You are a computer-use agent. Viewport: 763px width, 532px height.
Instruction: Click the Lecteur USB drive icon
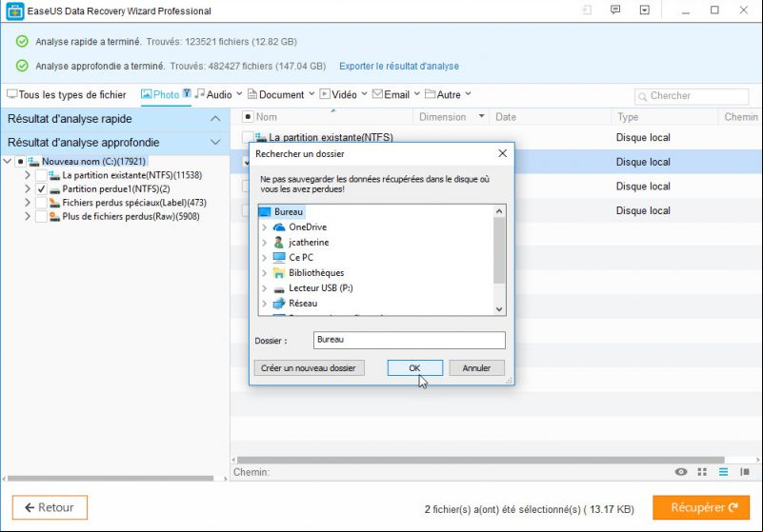point(279,289)
